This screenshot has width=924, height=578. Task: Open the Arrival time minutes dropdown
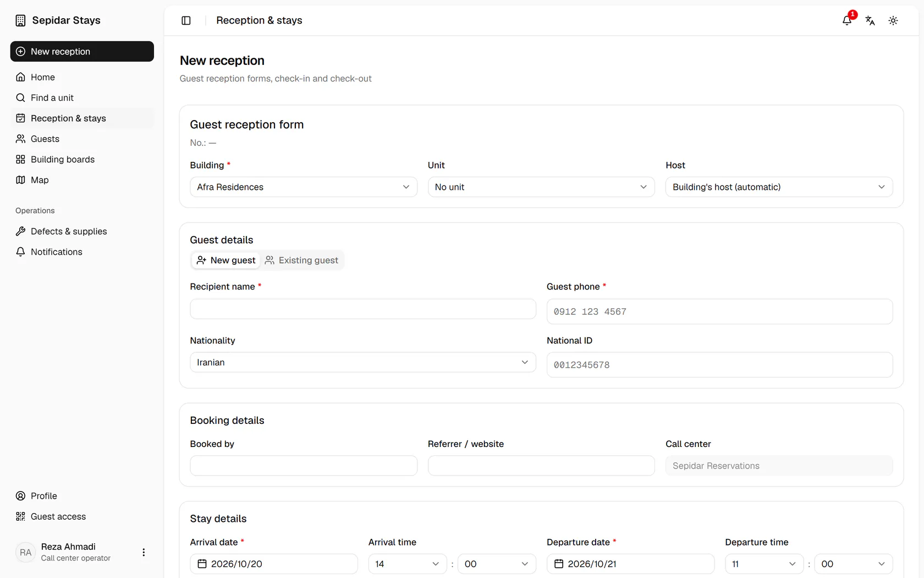coord(497,564)
